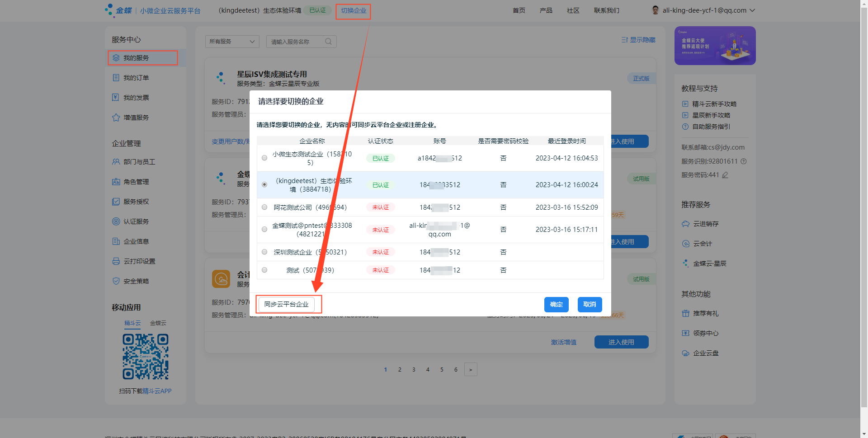The height and width of the screenshot is (438, 868).
Task: Click the user avatar icon
Action: coord(656,10)
